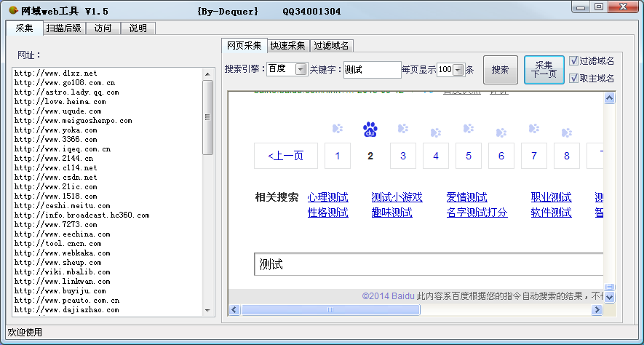This screenshot has width=644, height=345.
Task: Click related search 职业测试
Action: tap(551, 197)
